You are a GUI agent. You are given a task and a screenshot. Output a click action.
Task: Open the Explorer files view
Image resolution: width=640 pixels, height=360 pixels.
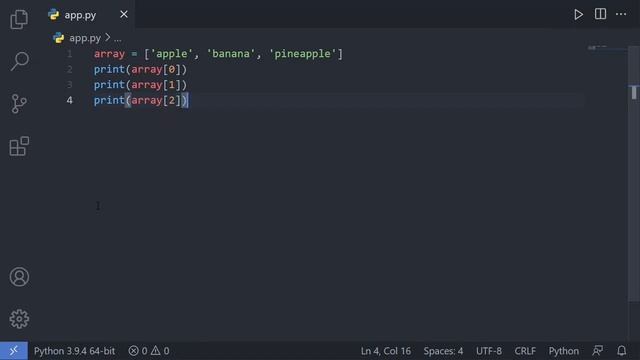(x=19, y=19)
